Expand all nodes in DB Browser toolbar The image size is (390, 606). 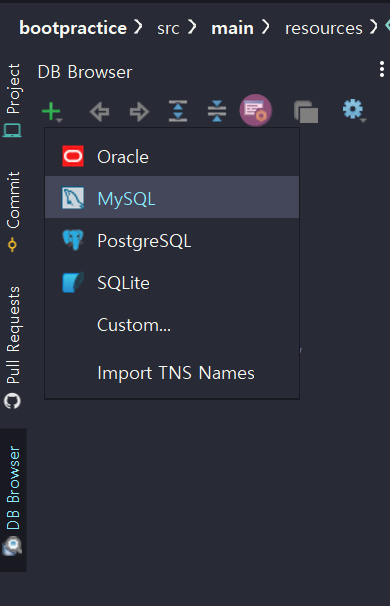[x=178, y=111]
